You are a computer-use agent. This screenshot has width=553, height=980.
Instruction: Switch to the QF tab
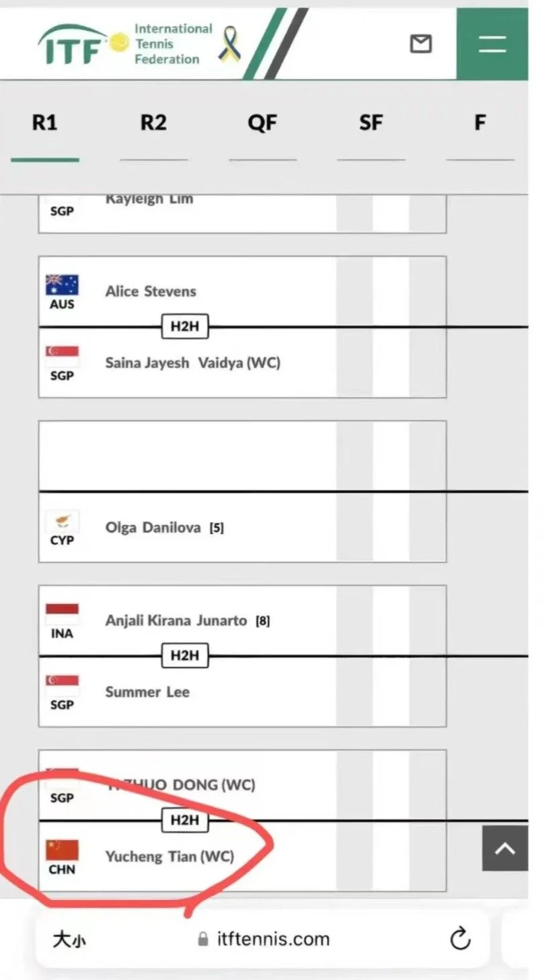click(262, 122)
